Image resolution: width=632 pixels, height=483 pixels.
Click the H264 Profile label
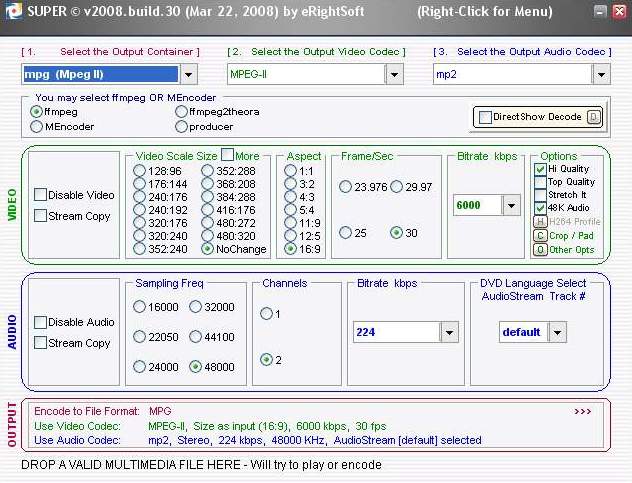574,222
